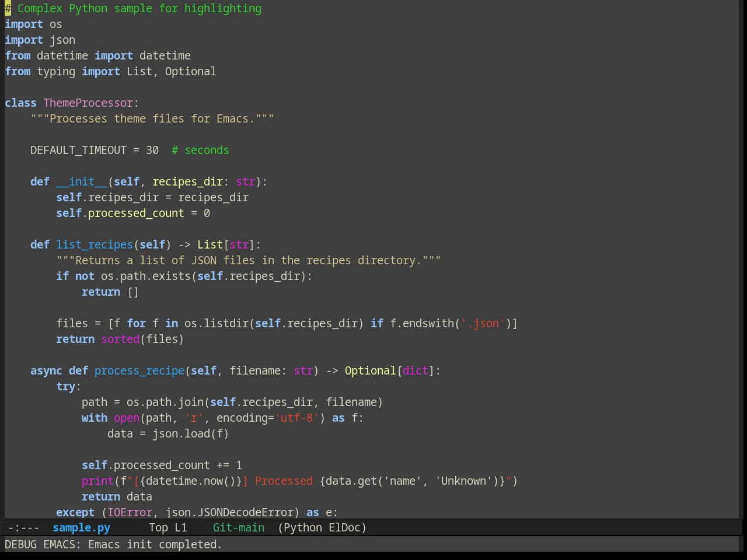The width and height of the screenshot is (747, 560).
Task: Click the 'async' keyword
Action: tap(46, 371)
